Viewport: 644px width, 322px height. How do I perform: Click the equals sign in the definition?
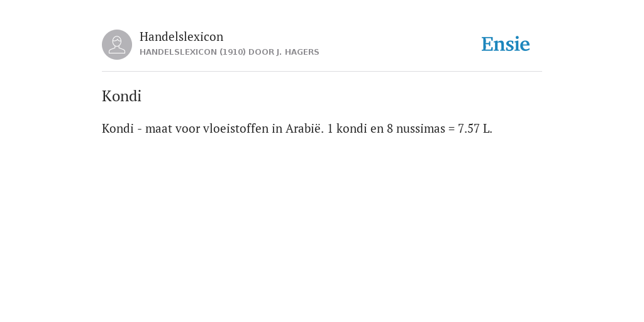click(452, 129)
